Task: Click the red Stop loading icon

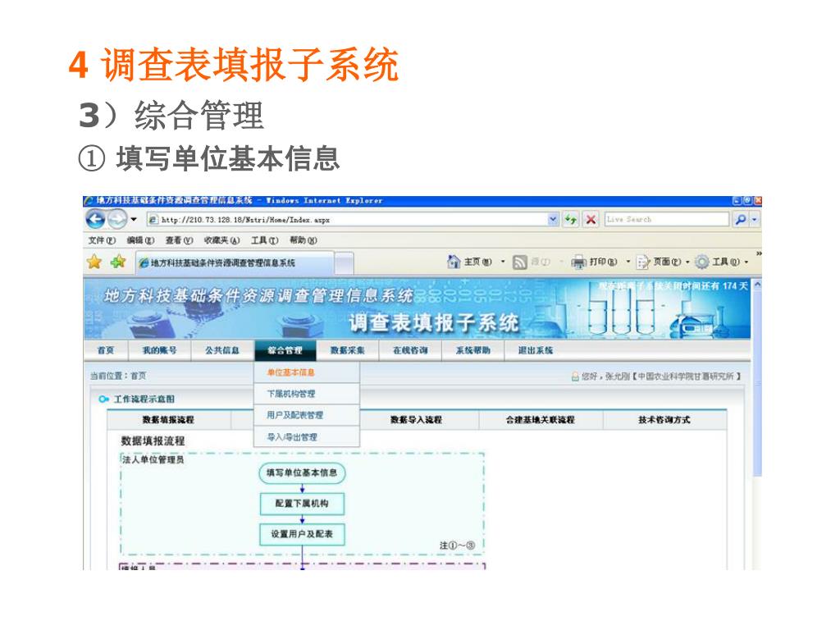Action: click(x=591, y=219)
